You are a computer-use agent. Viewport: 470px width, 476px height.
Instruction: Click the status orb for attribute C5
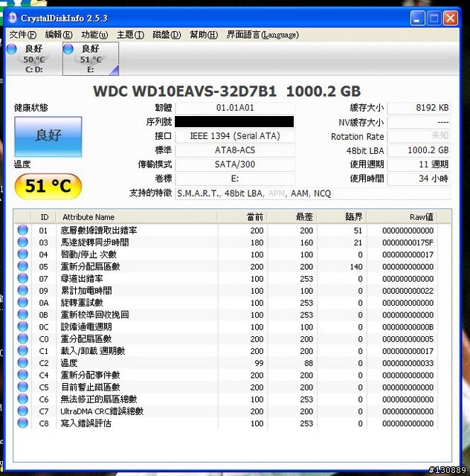(23, 387)
